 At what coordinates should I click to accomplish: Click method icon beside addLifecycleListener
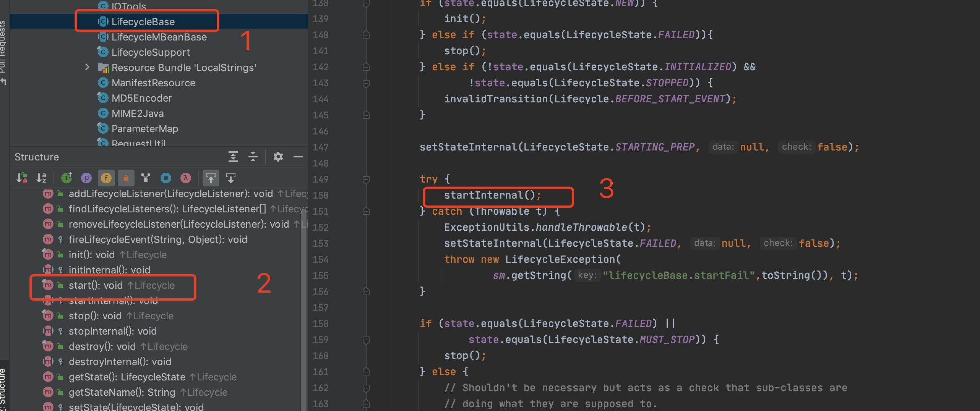point(48,194)
